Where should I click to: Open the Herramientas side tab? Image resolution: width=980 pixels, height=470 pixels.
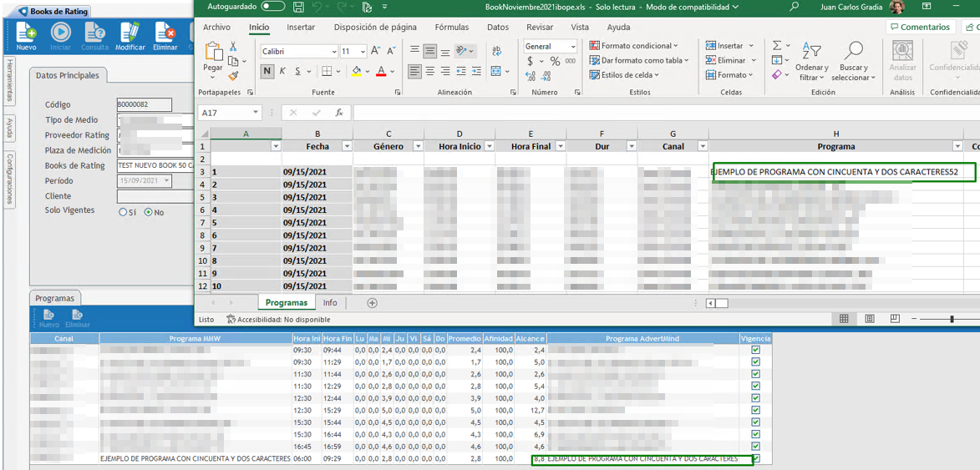pos(9,80)
